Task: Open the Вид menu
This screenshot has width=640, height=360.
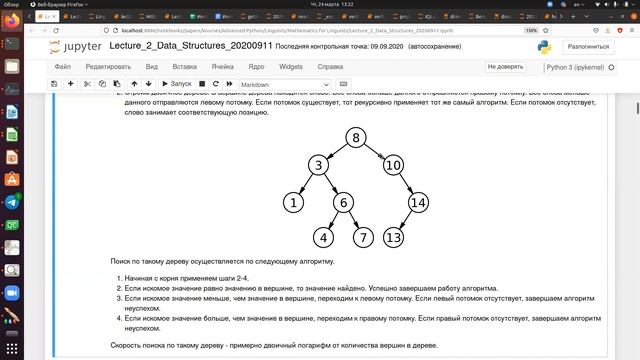Action: click(151, 67)
